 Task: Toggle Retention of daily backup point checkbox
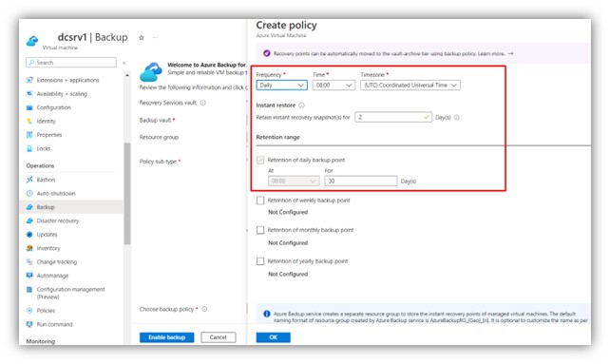pyautogui.click(x=260, y=160)
